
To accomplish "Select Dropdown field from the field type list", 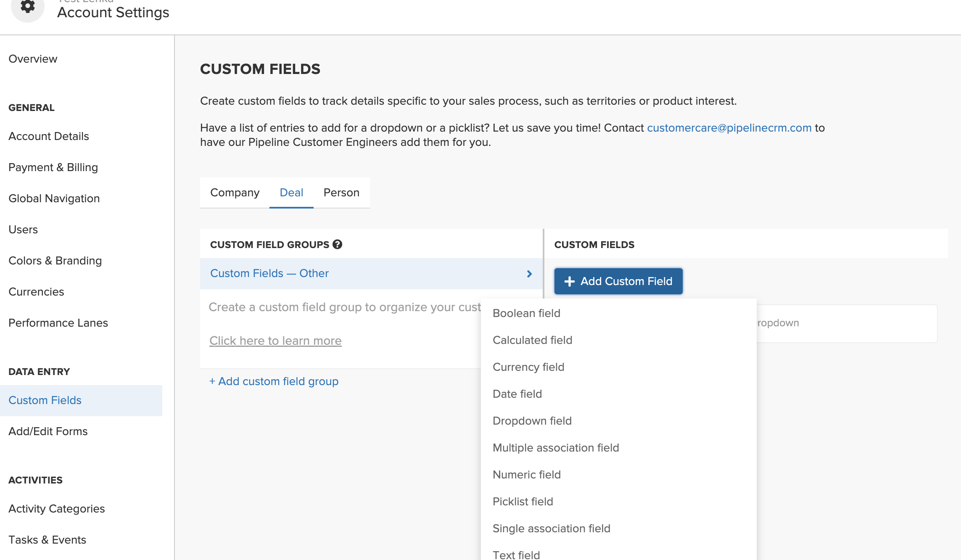I will pyautogui.click(x=532, y=420).
